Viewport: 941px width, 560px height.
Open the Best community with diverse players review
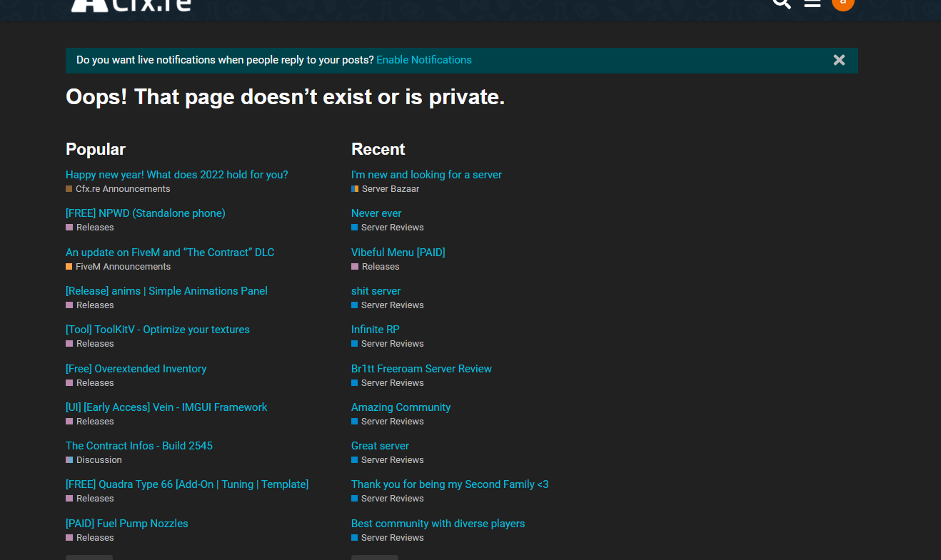point(438,523)
